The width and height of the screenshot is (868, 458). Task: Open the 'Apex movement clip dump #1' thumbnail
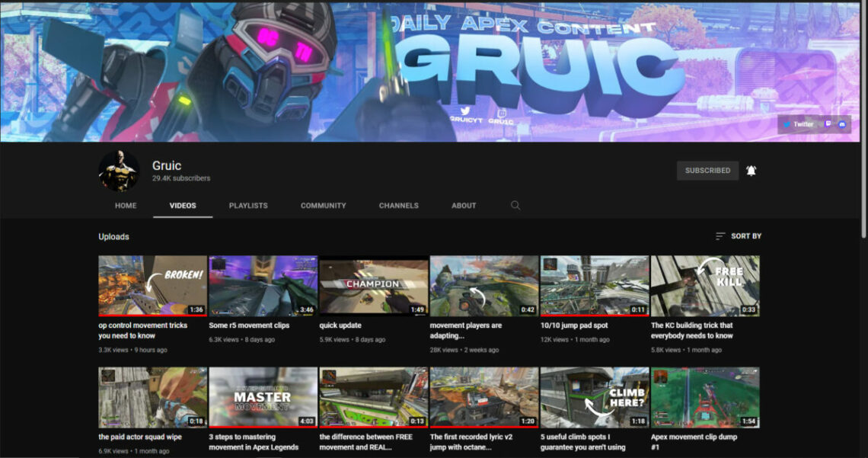tap(705, 397)
